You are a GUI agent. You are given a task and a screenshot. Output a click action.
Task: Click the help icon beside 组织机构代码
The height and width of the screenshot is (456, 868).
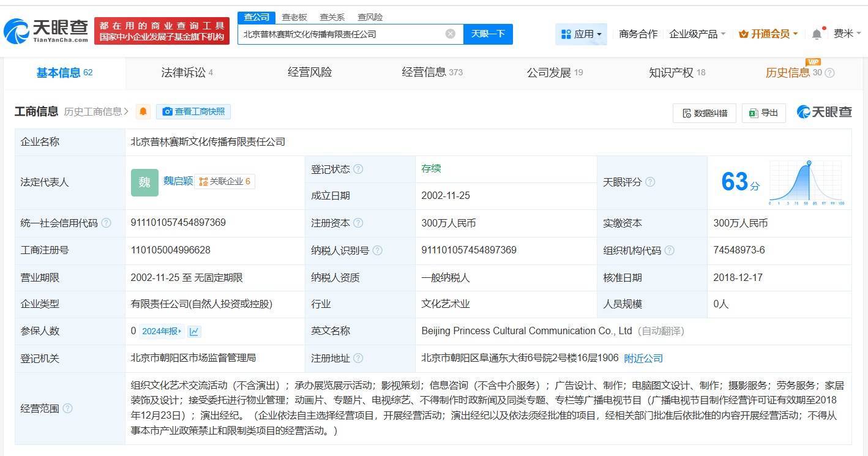(x=670, y=250)
